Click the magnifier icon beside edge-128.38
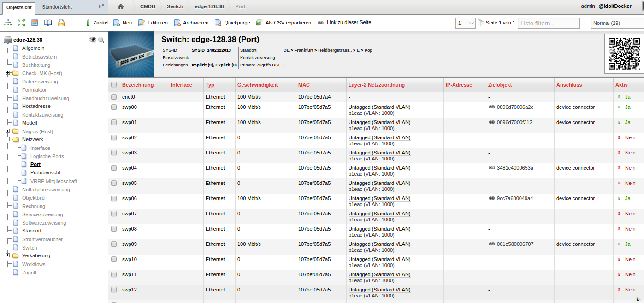Screen dimensions: 644x303 (x=101, y=40)
